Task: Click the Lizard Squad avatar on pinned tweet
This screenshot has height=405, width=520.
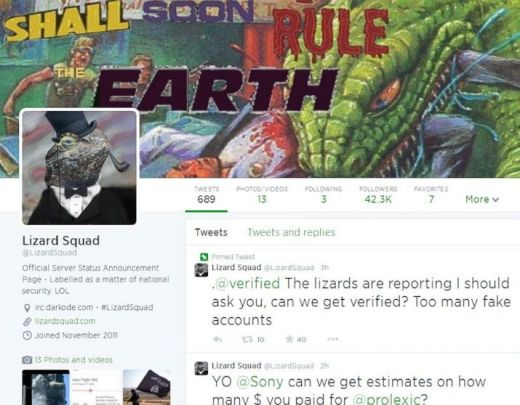Action: (x=201, y=270)
